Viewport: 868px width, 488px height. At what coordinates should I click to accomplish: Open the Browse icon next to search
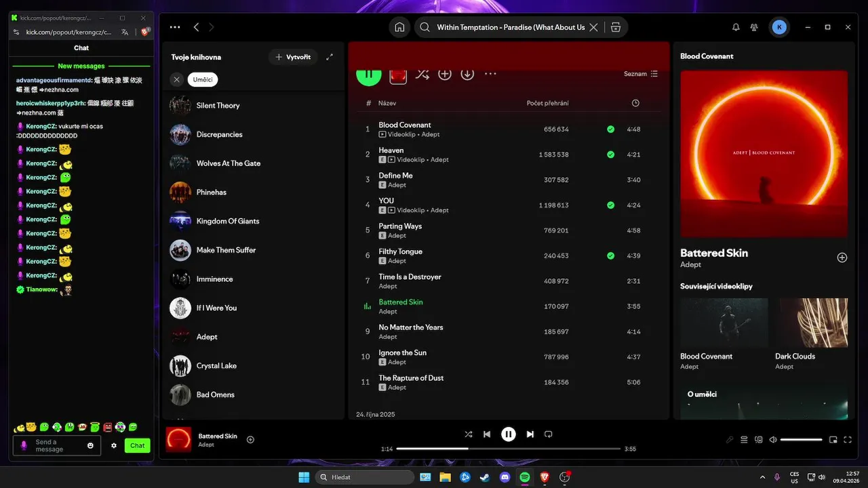pos(615,27)
